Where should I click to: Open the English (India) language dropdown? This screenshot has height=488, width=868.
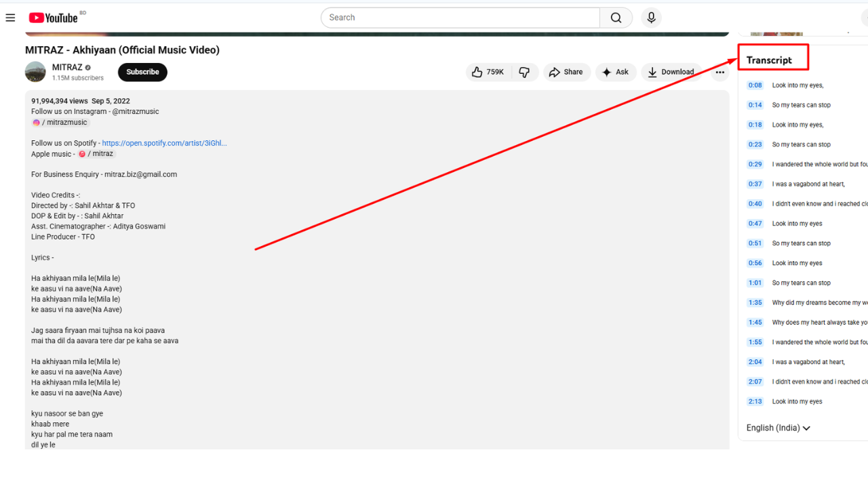778,427
